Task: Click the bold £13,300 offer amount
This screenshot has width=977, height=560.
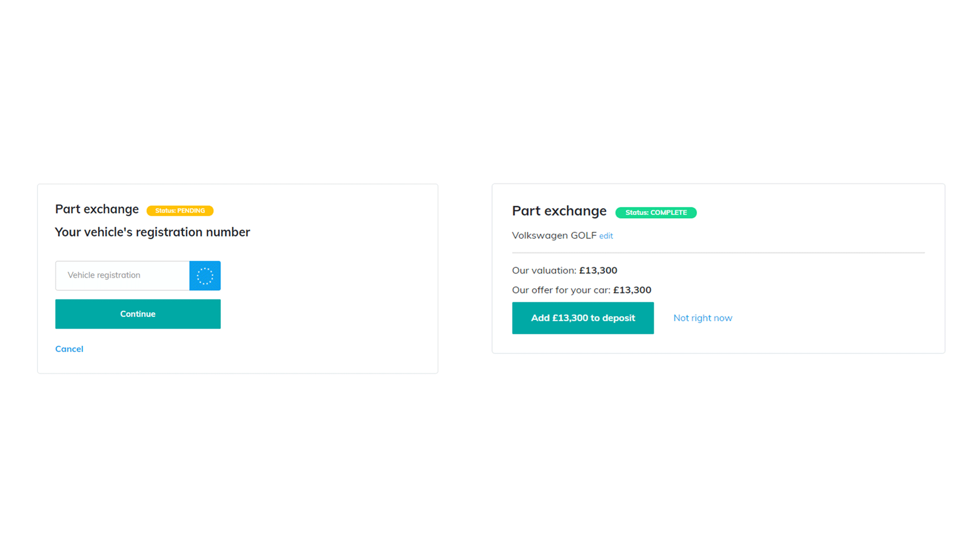Action: pos(632,290)
